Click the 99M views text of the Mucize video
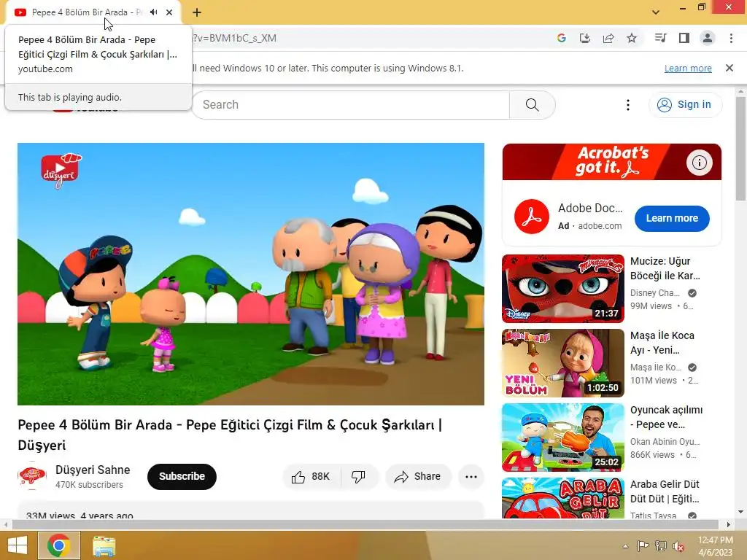Viewport: 747px width, 560px height. point(651,306)
